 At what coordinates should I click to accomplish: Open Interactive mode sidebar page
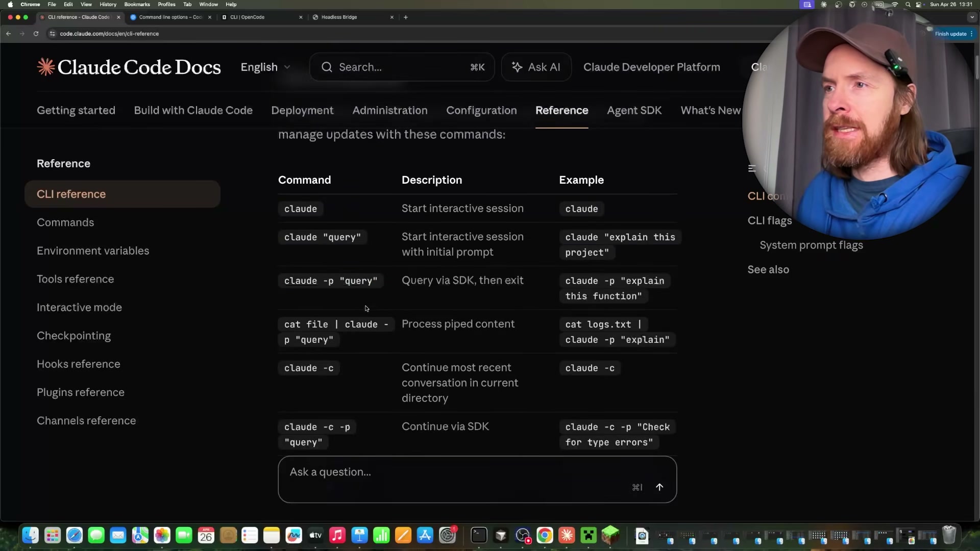[x=79, y=307]
